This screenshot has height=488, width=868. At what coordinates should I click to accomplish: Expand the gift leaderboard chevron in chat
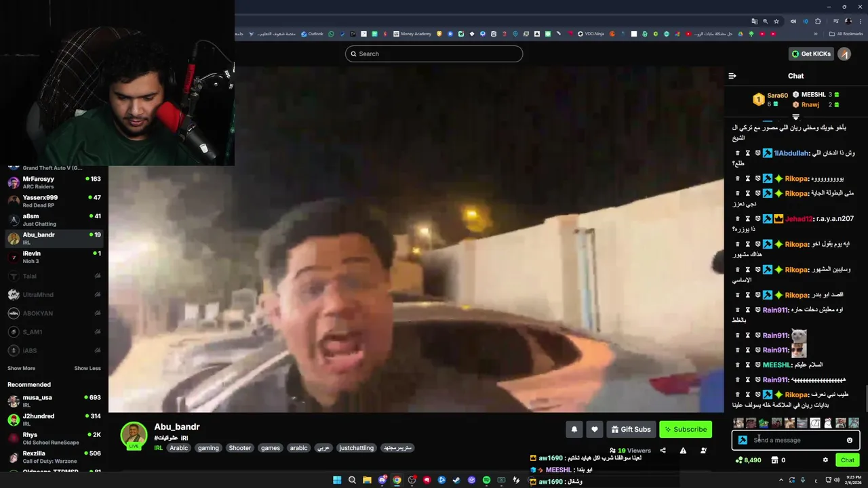[796, 117]
